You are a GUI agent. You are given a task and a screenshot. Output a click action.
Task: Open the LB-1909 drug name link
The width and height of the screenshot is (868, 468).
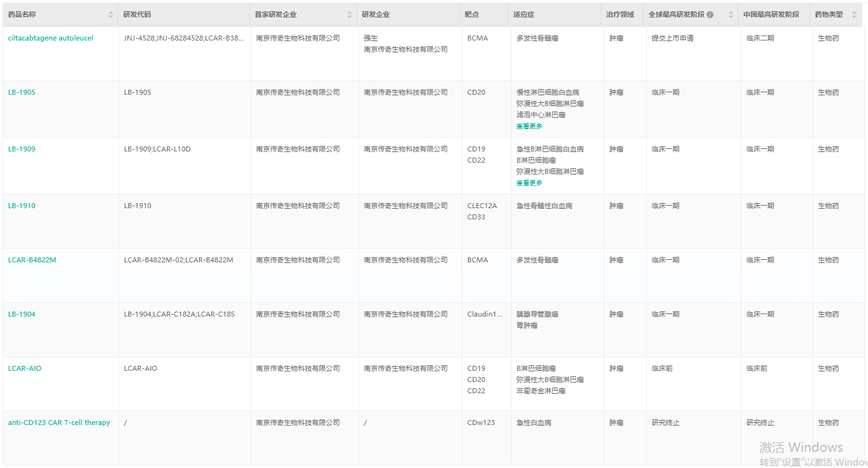[x=22, y=149]
